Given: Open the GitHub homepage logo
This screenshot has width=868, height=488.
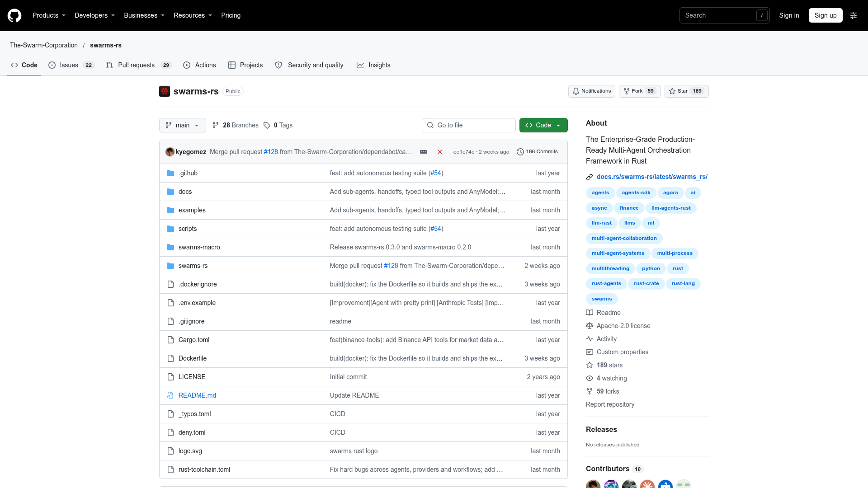Looking at the screenshot, I should 14,15.
